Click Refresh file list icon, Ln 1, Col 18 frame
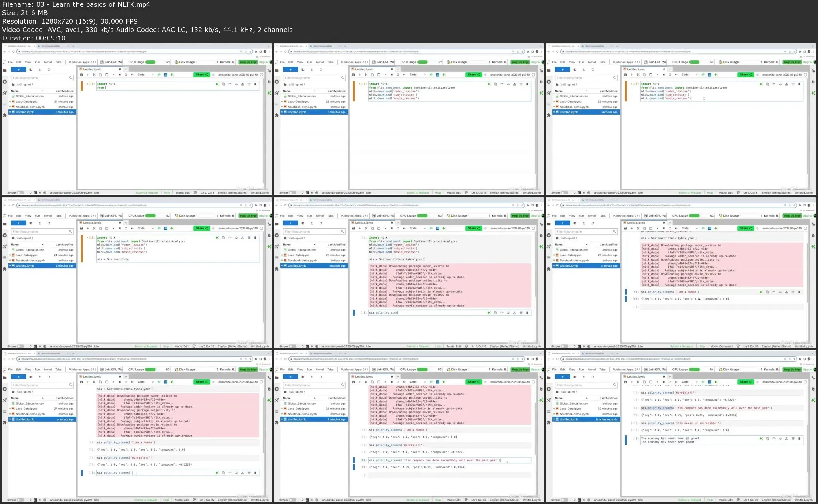The image size is (818, 504). [x=320, y=223]
